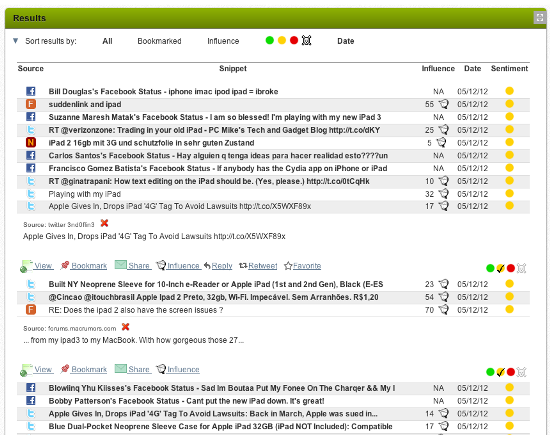Click influence icon next to score 5
The image size is (550, 438).
pyautogui.click(x=441, y=142)
